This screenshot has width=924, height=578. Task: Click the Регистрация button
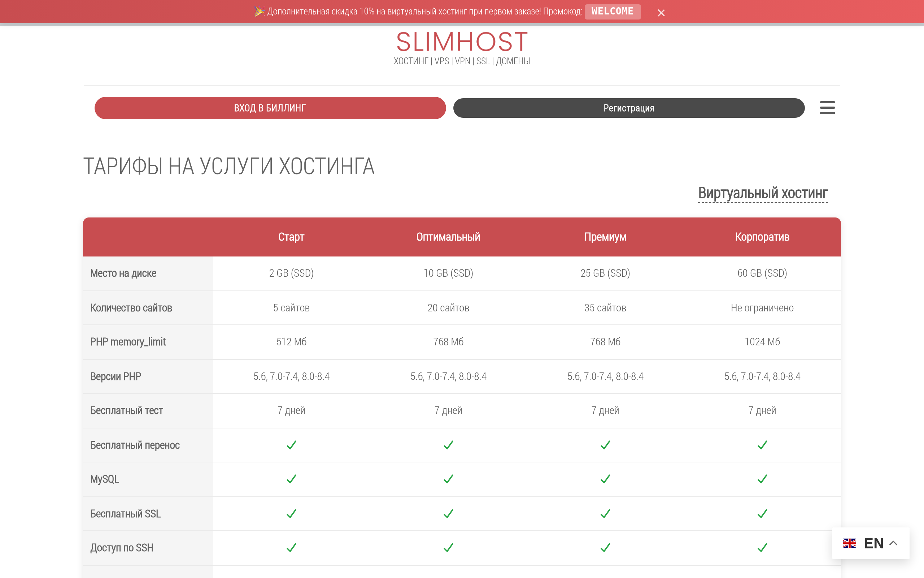click(629, 108)
